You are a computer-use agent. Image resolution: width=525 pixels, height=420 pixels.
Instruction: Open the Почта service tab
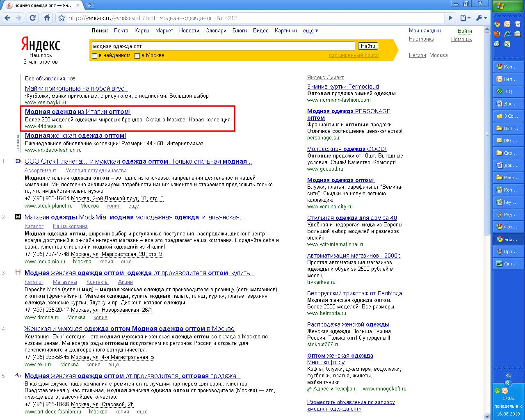point(121,31)
